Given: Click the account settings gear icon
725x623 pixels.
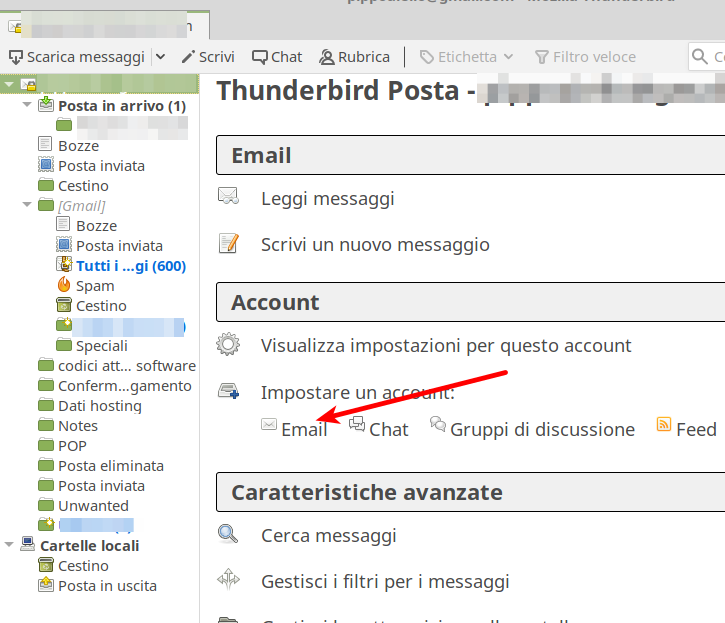Looking at the screenshot, I should (x=228, y=344).
